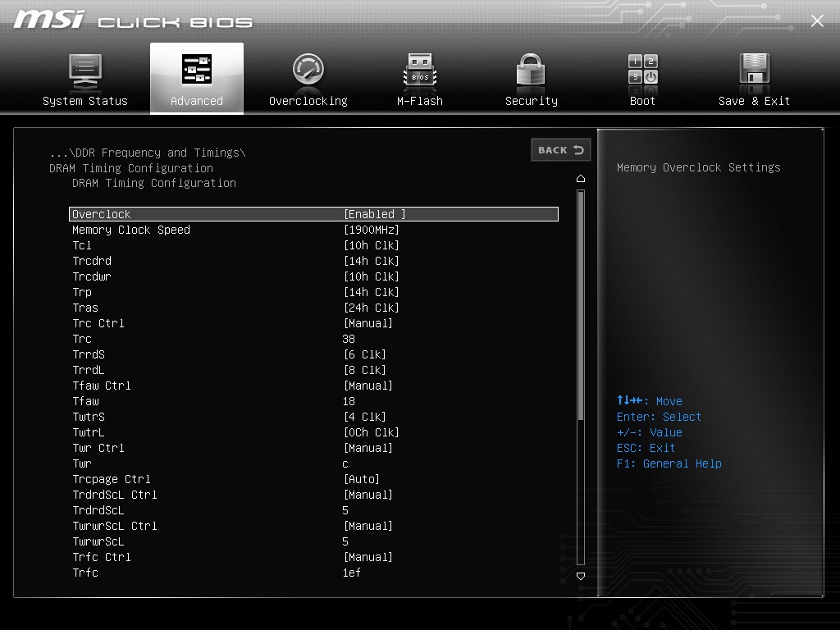Select the TwtrL row label
Viewport: 840px width, 630px height.
coord(89,432)
